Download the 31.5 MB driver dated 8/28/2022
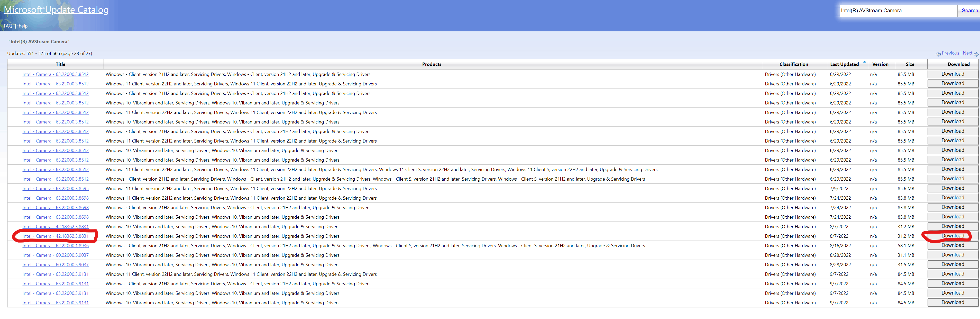This screenshot has width=980, height=319. click(952, 264)
